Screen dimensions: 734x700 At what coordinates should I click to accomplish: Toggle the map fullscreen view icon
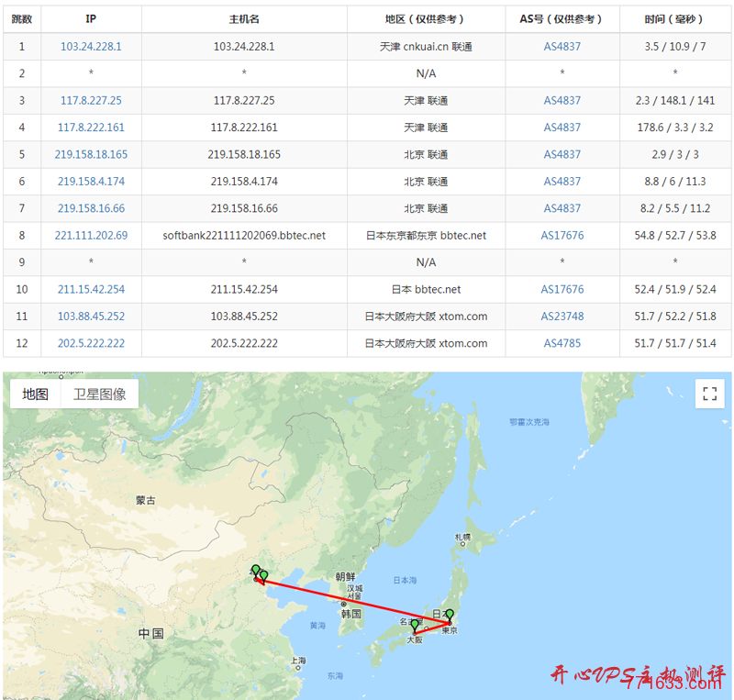point(709,394)
